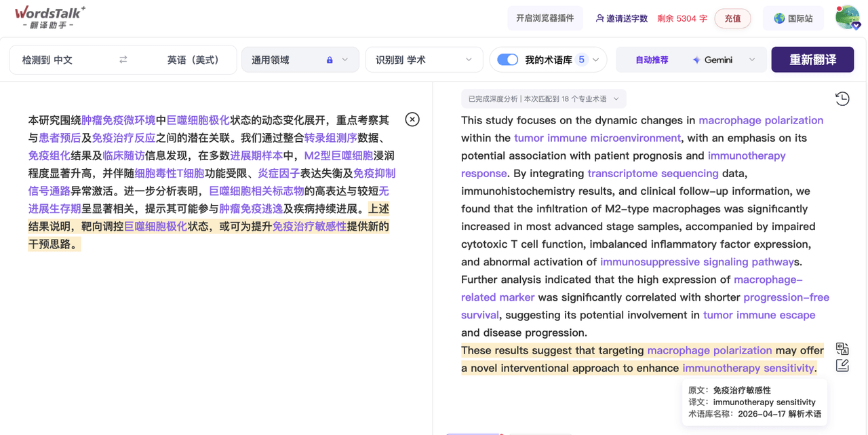
Task: Click source term 临床随访
Action: point(123,155)
